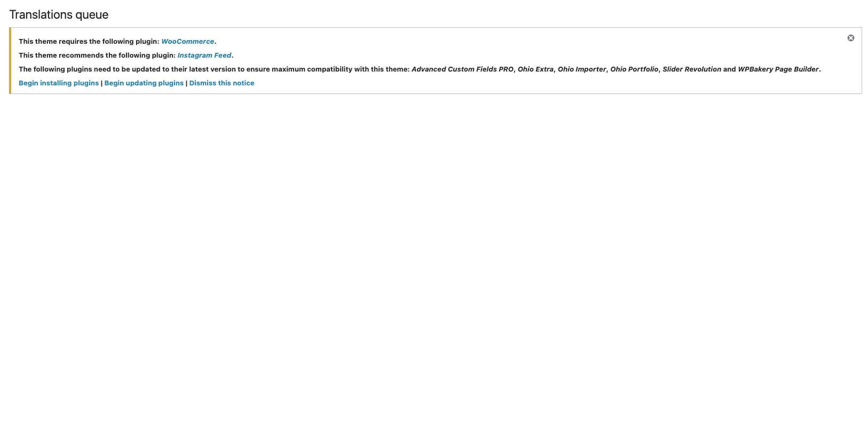Click the WPBakery Page Builder plugin name

(x=778, y=69)
